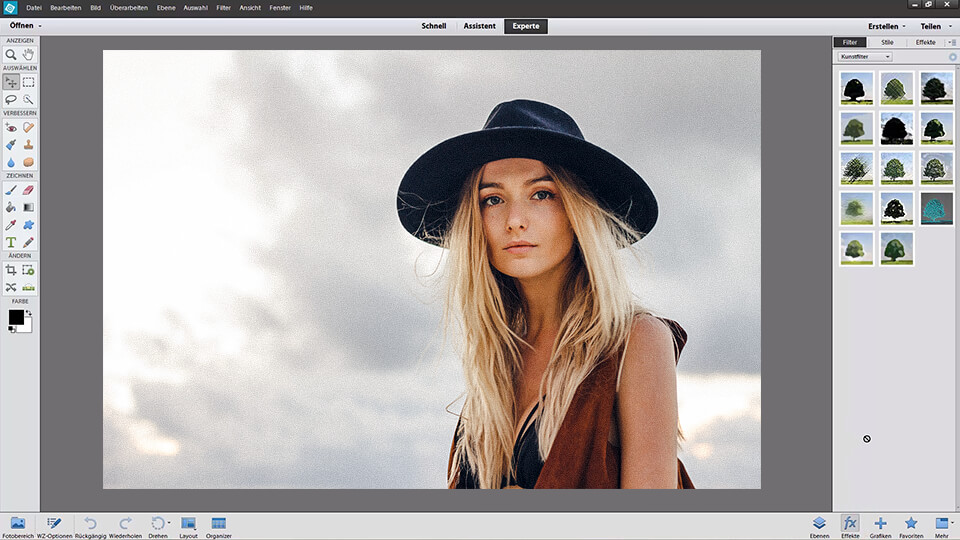This screenshot has height=540, width=960.
Task: Select the Content-Aware Move tool
Action: click(11, 287)
